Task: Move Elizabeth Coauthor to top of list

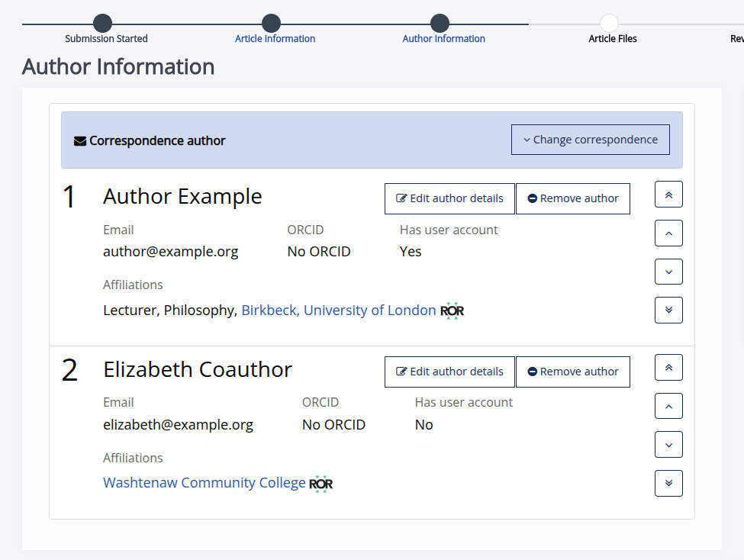Action: click(x=668, y=368)
